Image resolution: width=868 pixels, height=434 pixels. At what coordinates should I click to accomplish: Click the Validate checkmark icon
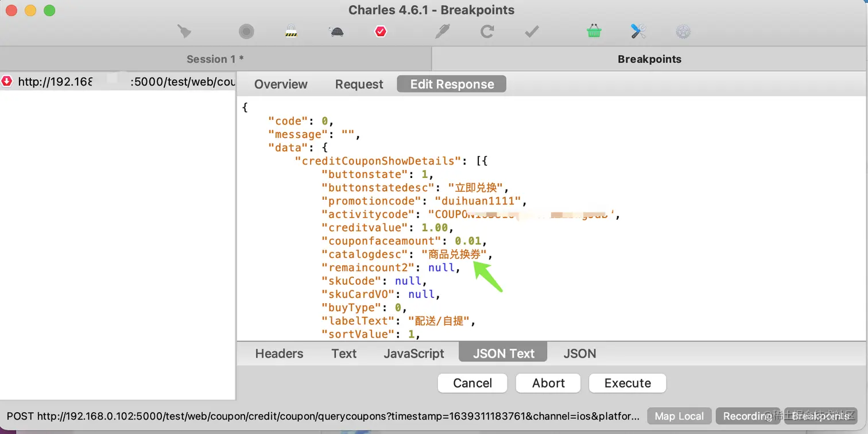[x=532, y=31]
